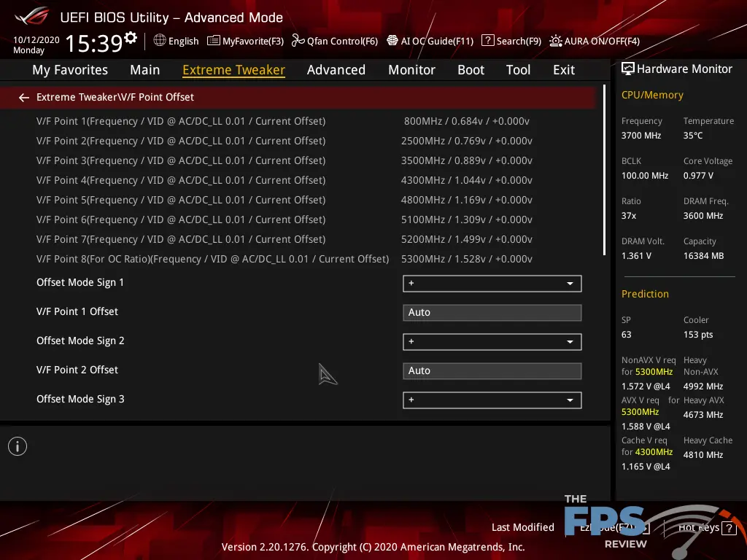The width and height of the screenshot is (747, 560).
Task: Open time settings gear icon
Action: coord(131,37)
